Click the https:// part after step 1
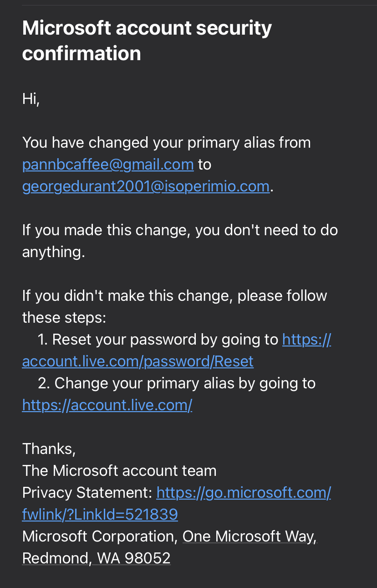This screenshot has height=588, width=377. (x=306, y=340)
